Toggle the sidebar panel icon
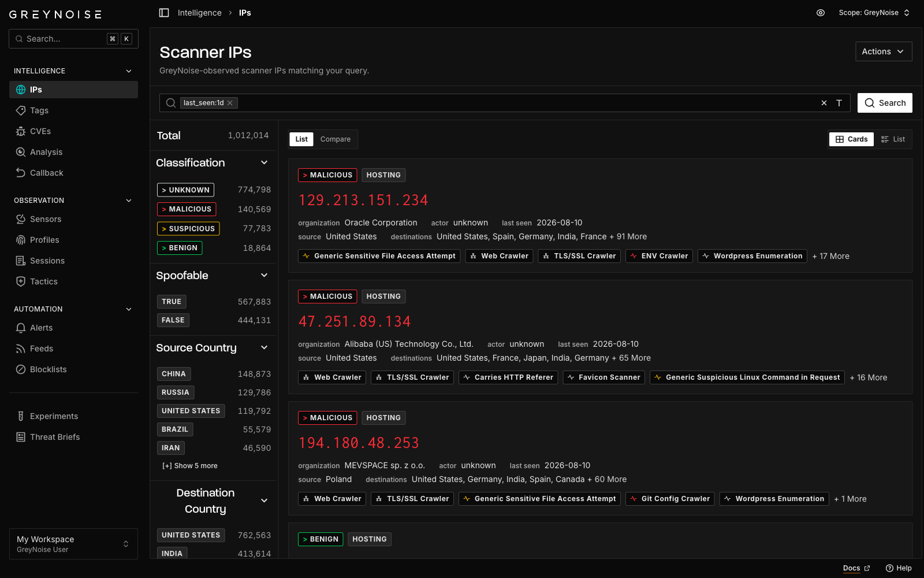This screenshot has width=924, height=578. pyautogui.click(x=164, y=13)
